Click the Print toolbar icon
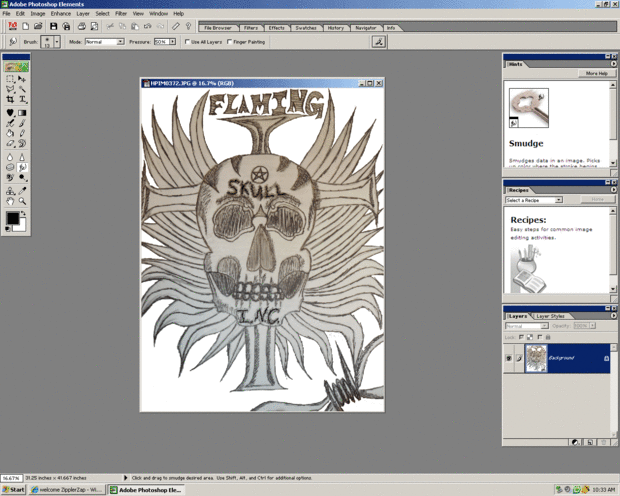Viewport: 620px width, 496px height. point(81,27)
